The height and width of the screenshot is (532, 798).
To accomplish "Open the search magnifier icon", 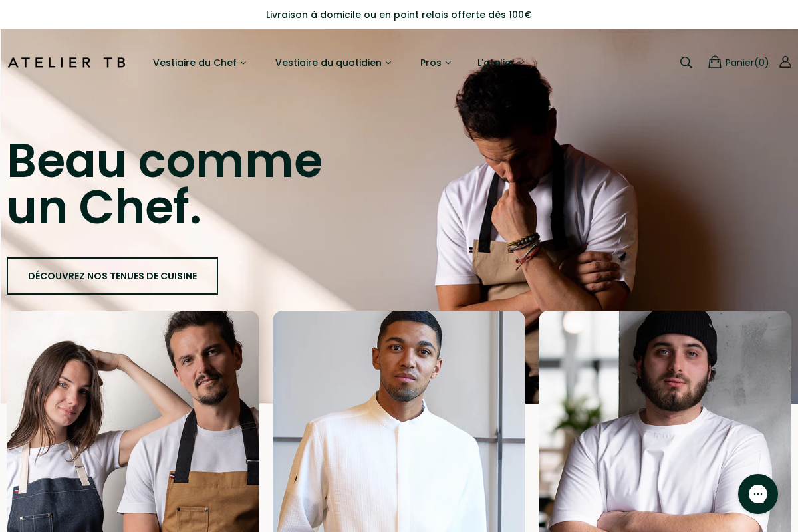I will pos(686,63).
